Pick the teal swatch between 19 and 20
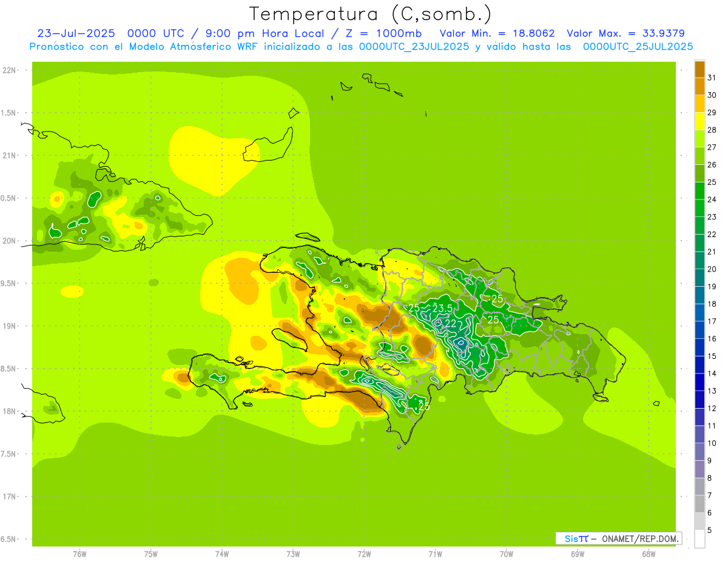Image resolution: width=728 pixels, height=562 pixels. point(699,278)
